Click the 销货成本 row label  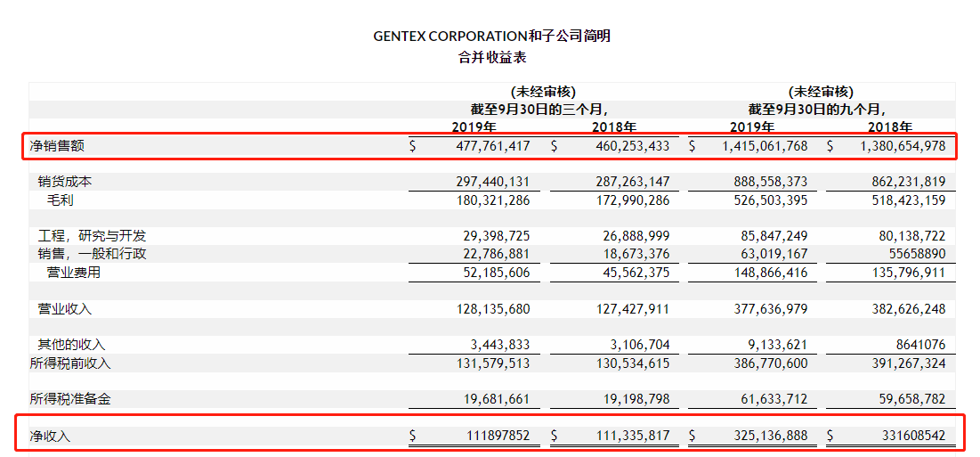(66, 182)
